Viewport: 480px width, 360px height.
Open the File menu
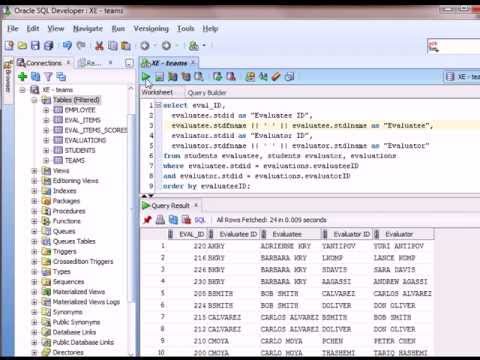pos(13,29)
